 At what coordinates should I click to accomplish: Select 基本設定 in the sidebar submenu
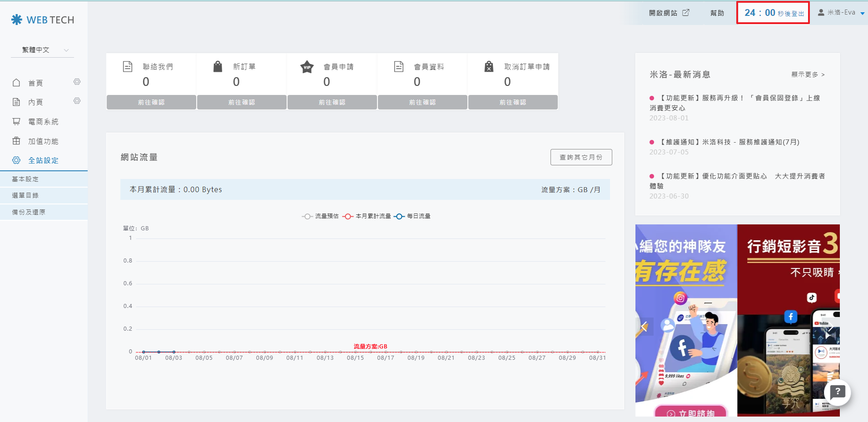tap(25, 179)
